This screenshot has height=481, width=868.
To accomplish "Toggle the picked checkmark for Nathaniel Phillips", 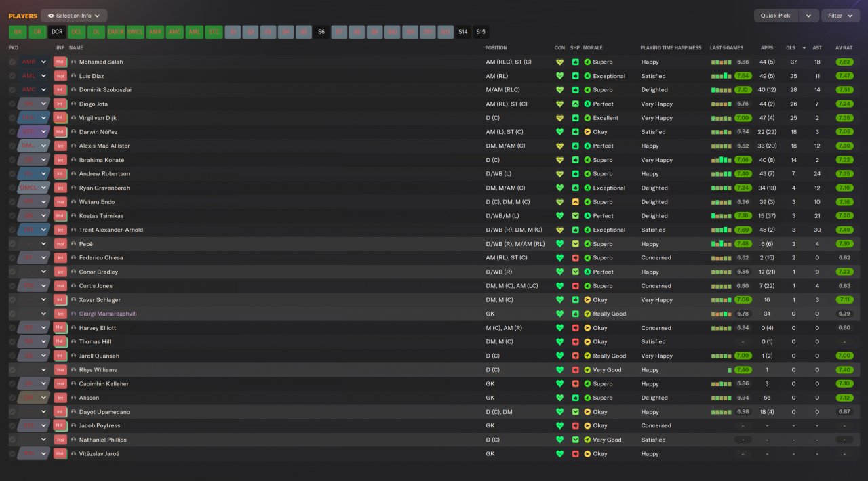I will 12,440.
